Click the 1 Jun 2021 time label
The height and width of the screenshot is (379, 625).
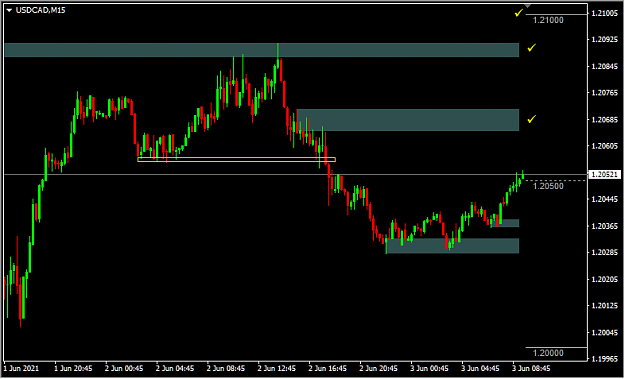coord(22,368)
